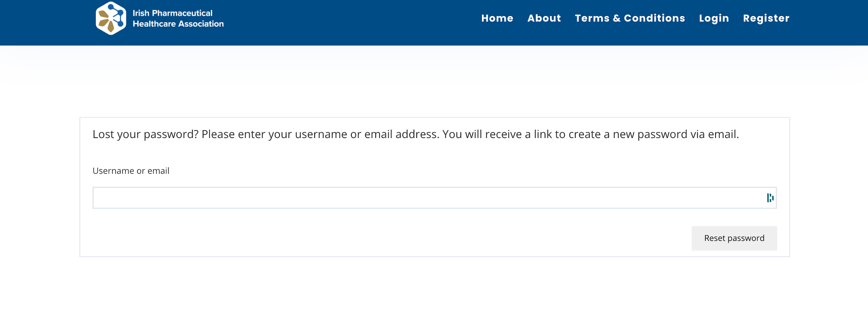Click the "Irish Pharmaceutical" logo text

172,13
